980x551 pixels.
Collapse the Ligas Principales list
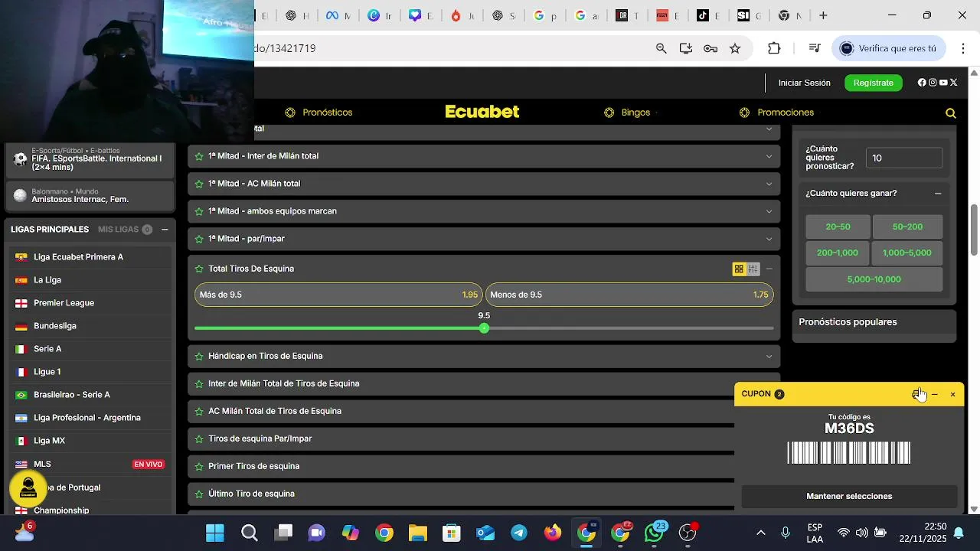pos(165,230)
